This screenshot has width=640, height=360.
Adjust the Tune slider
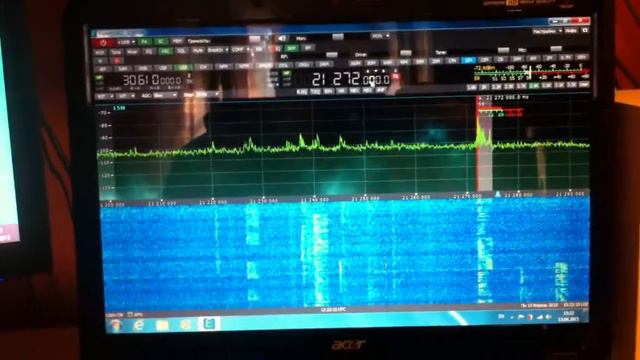[503, 50]
